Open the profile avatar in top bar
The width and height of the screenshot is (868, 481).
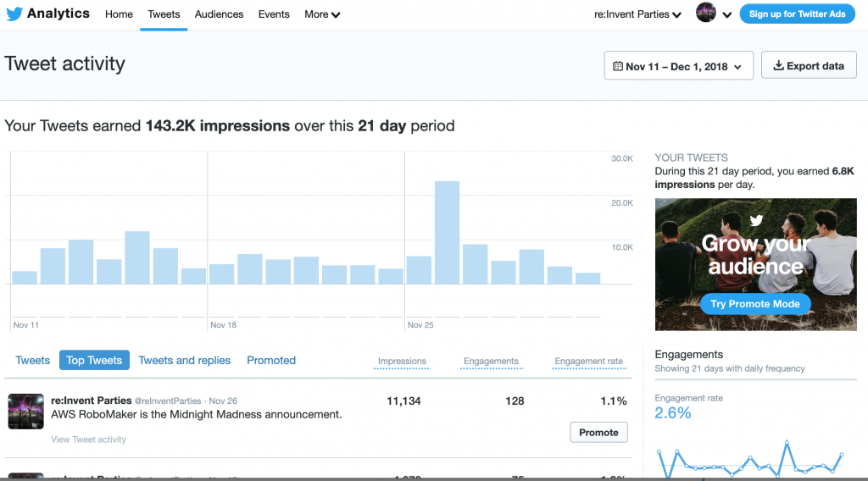pyautogui.click(x=705, y=14)
